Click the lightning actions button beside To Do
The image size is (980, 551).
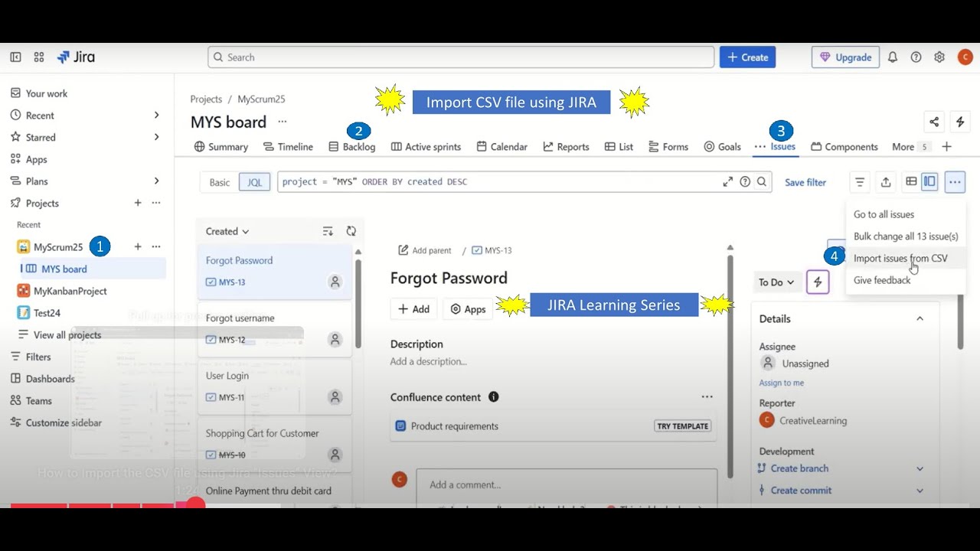(x=818, y=282)
